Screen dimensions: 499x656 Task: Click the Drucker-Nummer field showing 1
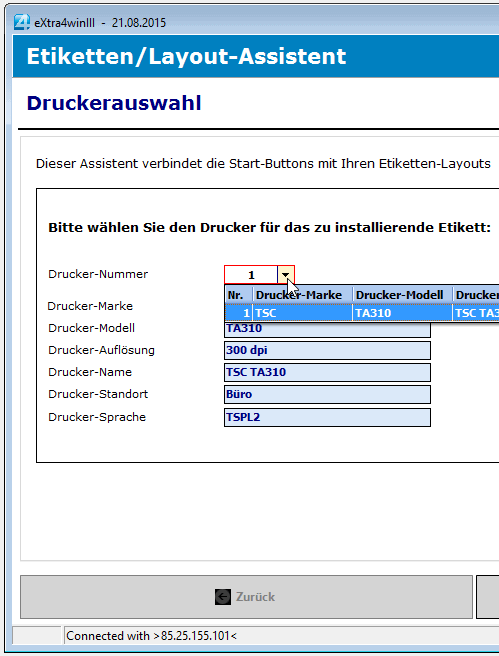tap(251, 275)
